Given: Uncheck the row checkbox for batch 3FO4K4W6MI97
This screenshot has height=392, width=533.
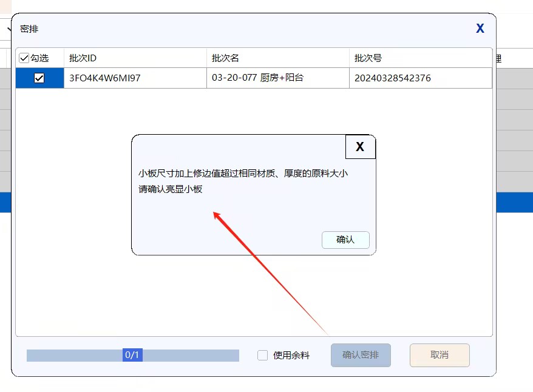Looking at the screenshot, I should pos(39,78).
